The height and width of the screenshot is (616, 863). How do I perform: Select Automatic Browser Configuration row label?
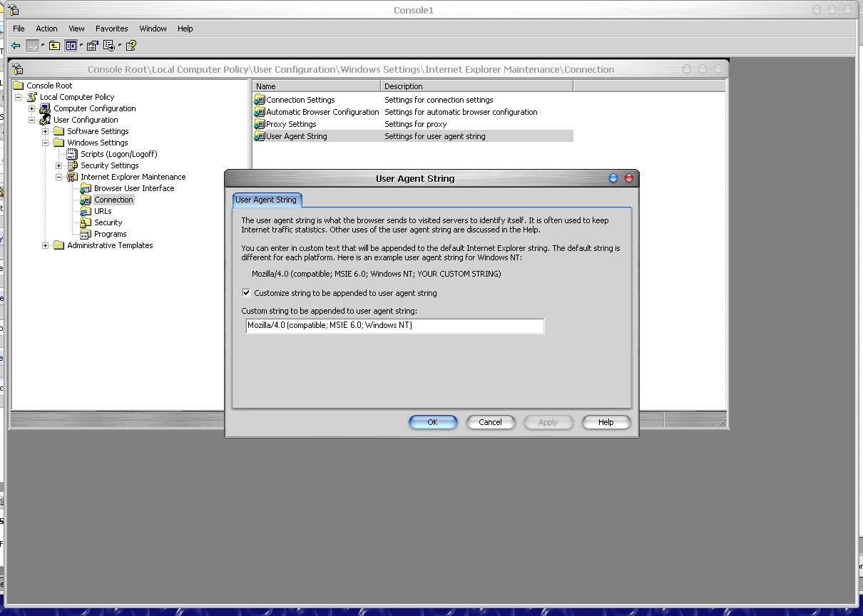[x=322, y=112]
